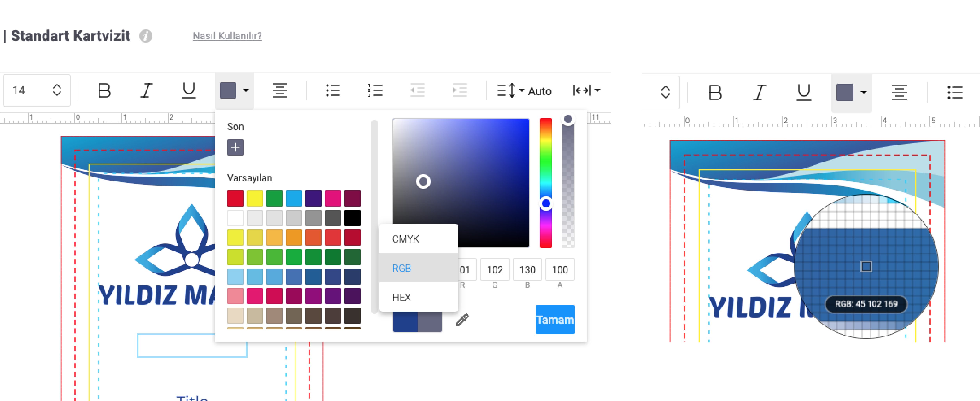Add recent color with plus button
The image size is (980, 401).
tap(235, 147)
